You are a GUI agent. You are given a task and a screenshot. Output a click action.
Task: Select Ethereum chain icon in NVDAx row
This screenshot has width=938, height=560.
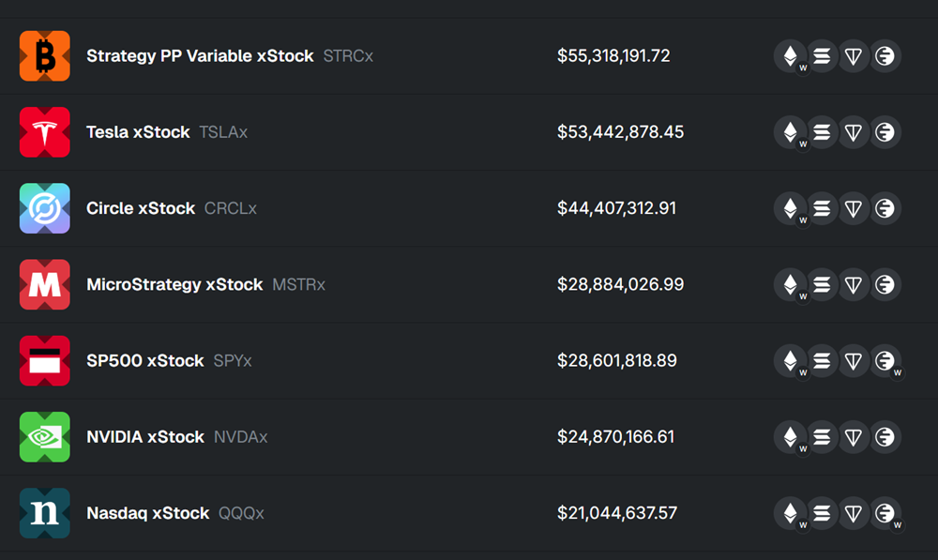pos(790,437)
